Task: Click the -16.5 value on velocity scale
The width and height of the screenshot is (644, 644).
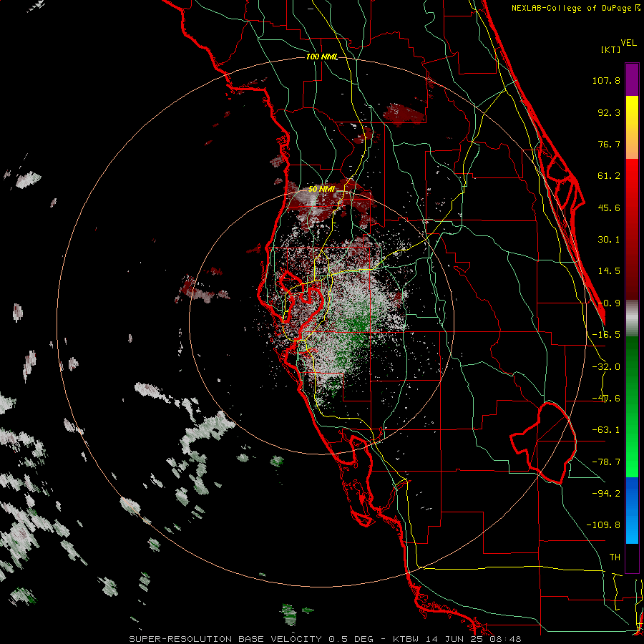Action: point(606,335)
